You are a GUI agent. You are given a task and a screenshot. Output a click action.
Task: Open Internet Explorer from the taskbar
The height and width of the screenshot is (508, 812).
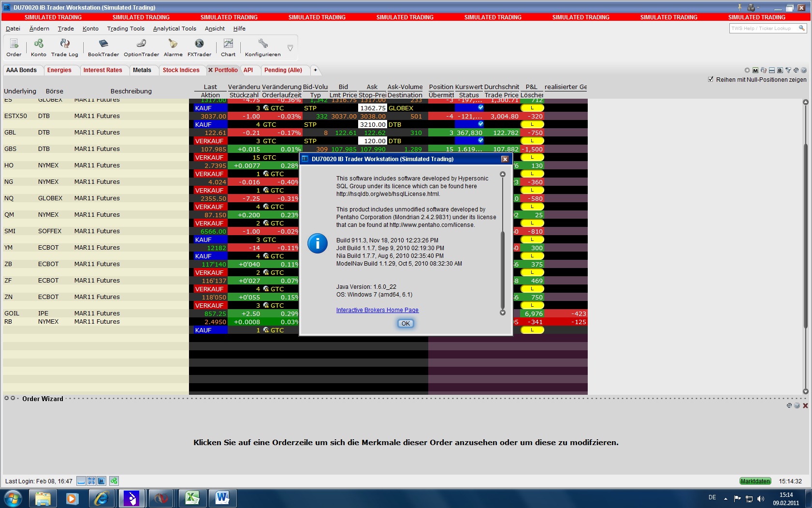101,498
